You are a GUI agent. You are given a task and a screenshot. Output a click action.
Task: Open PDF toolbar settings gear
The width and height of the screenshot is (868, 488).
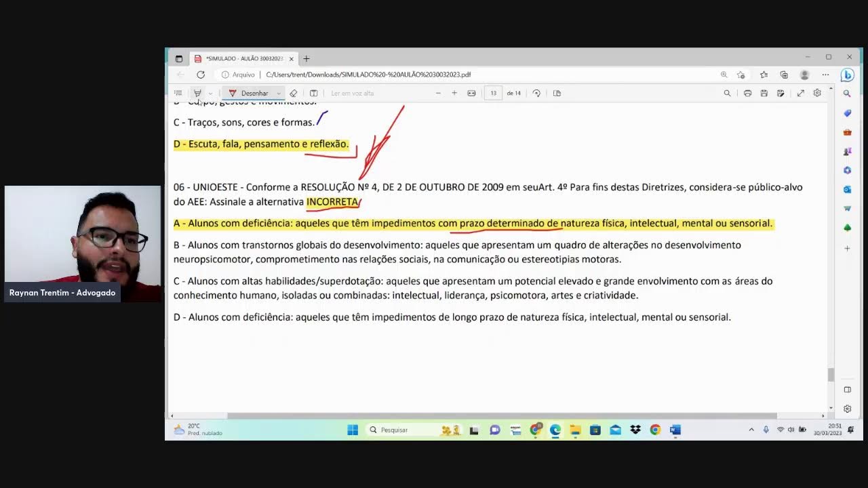pos(817,93)
